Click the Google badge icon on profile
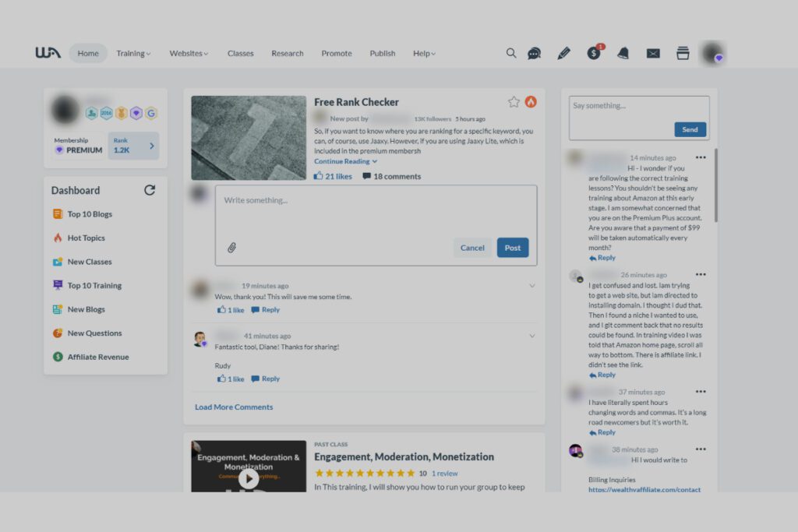 pyautogui.click(x=151, y=113)
